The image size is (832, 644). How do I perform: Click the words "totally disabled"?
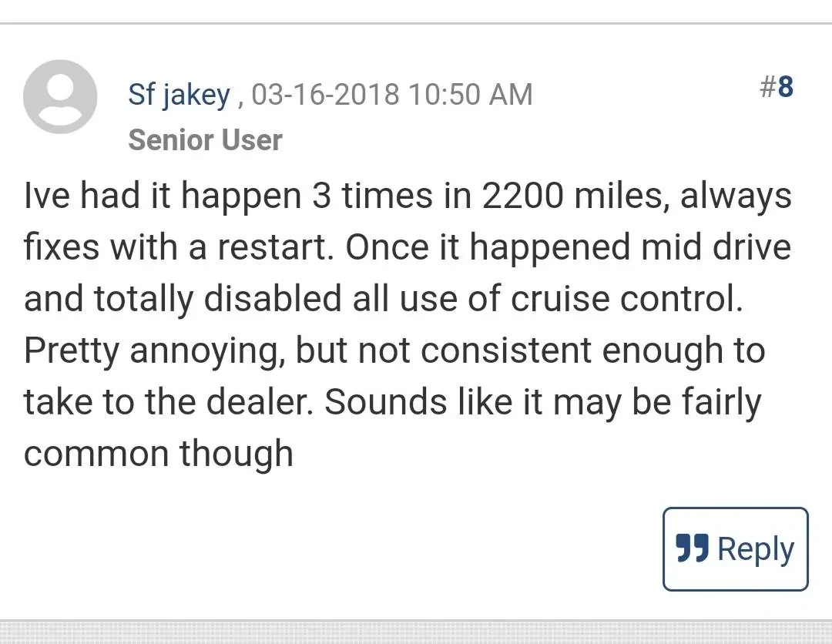200,300
